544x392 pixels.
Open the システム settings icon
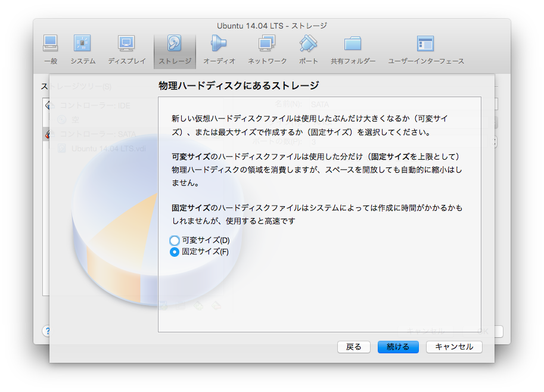pyautogui.click(x=83, y=49)
